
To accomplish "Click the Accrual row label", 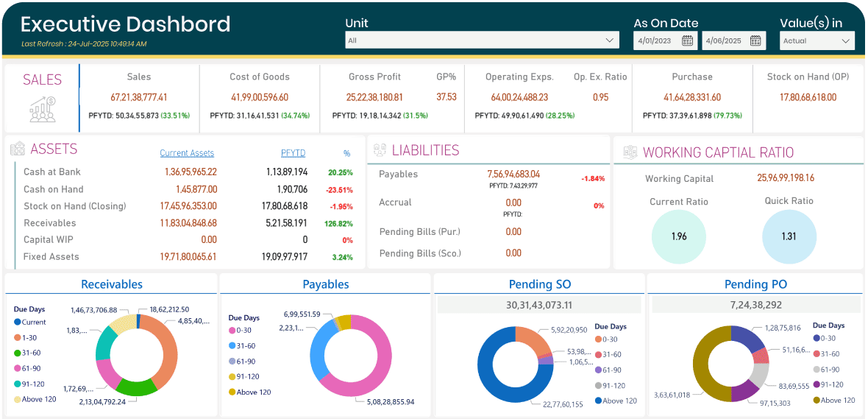I will coord(395,203).
